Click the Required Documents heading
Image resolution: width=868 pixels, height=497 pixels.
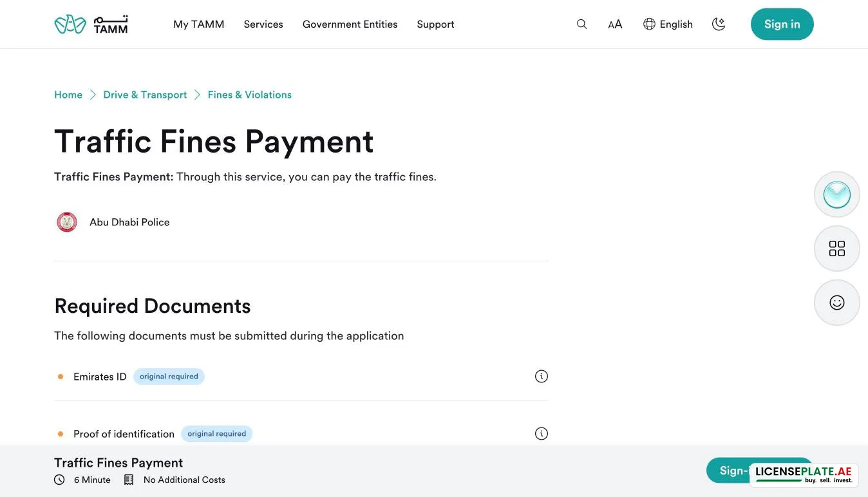click(153, 306)
